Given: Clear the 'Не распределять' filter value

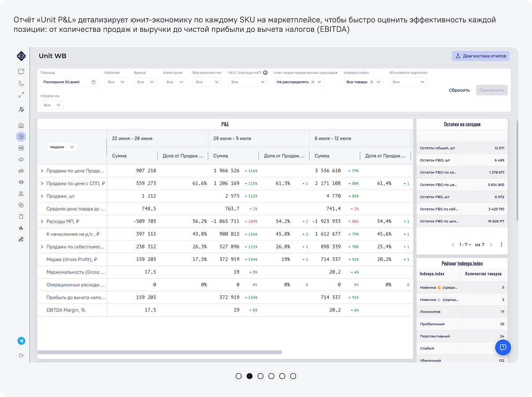Looking at the screenshot, I should (x=313, y=82).
